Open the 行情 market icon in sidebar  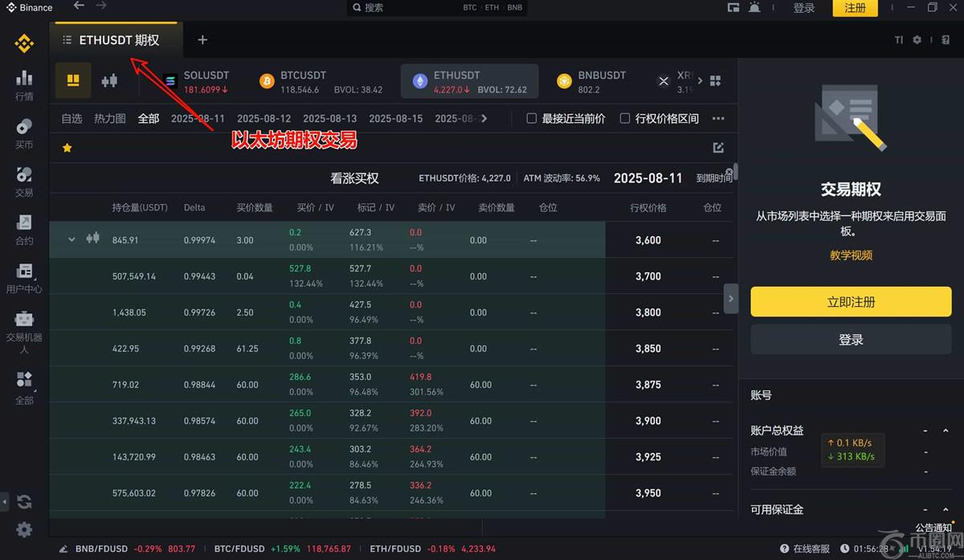24,84
